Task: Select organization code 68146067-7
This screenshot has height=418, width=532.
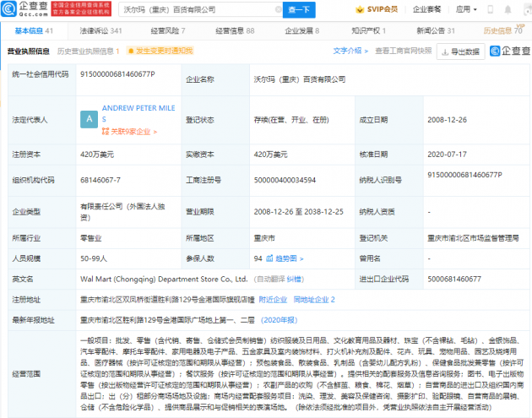Action: pyautogui.click(x=100, y=180)
